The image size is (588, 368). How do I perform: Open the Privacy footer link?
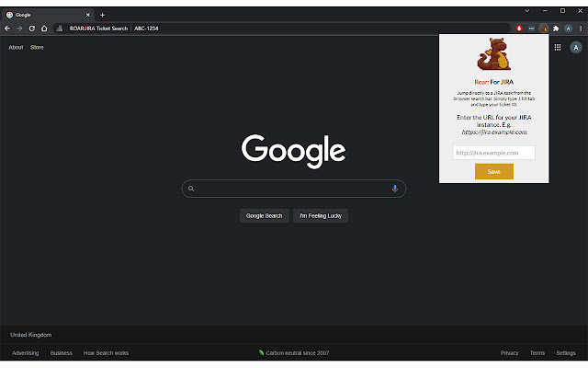509,353
